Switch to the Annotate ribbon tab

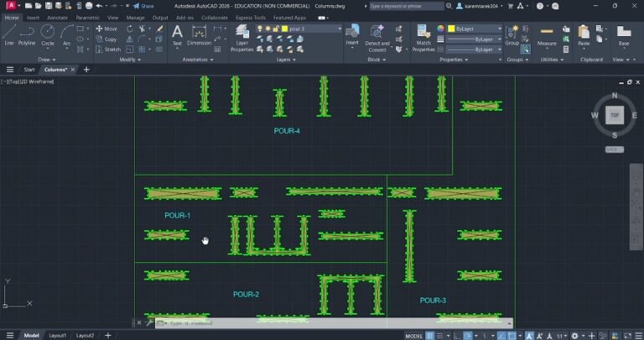[x=58, y=18]
